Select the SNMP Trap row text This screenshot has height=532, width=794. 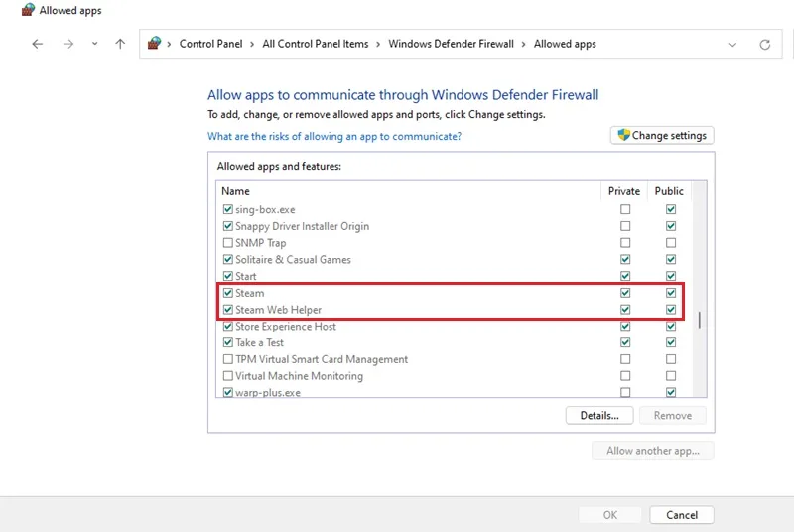pyautogui.click(x=261, y=243)
